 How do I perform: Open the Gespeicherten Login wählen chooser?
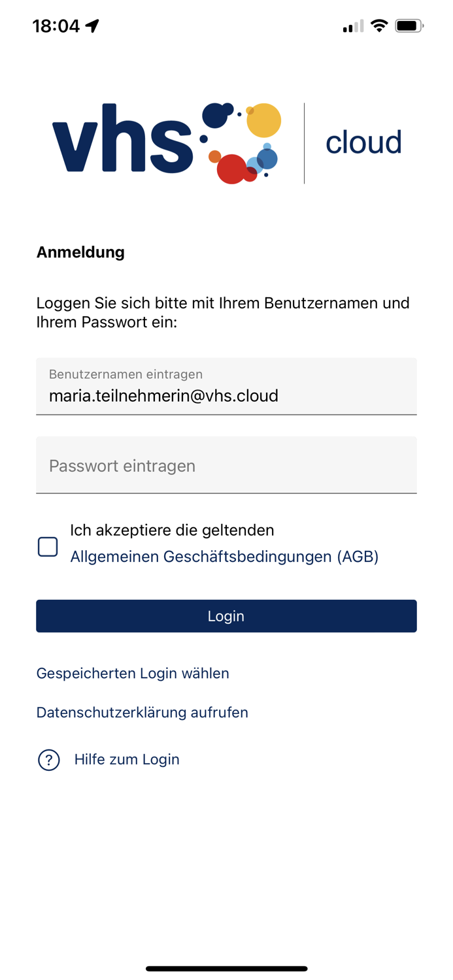click(x=133, y=673)
